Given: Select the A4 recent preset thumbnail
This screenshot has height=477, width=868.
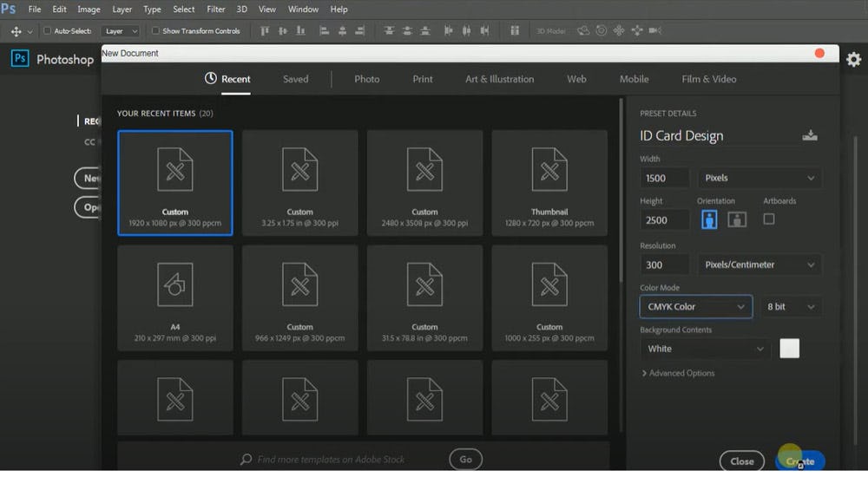Looking at the screenshot, I should click(x=175, y=297).
